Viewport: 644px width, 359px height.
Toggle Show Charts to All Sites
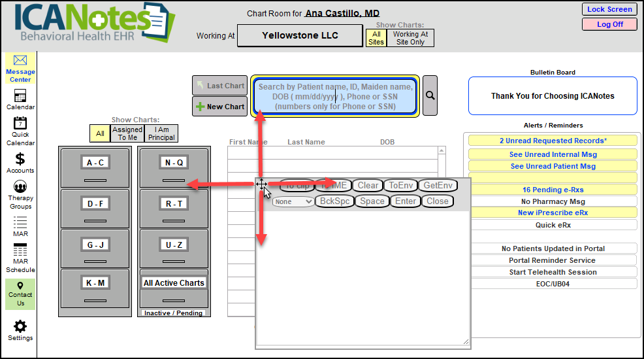pyautogui.click(x=376, y=38)
